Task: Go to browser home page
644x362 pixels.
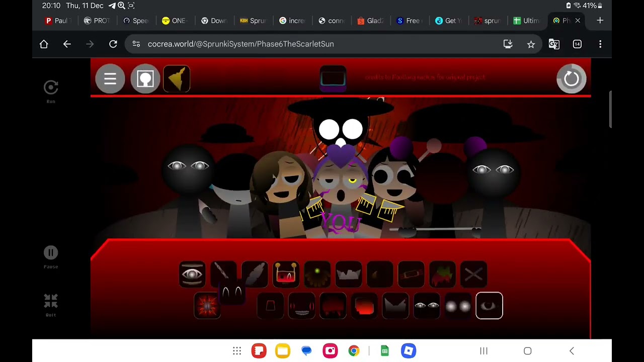Action: pos(44,44)
